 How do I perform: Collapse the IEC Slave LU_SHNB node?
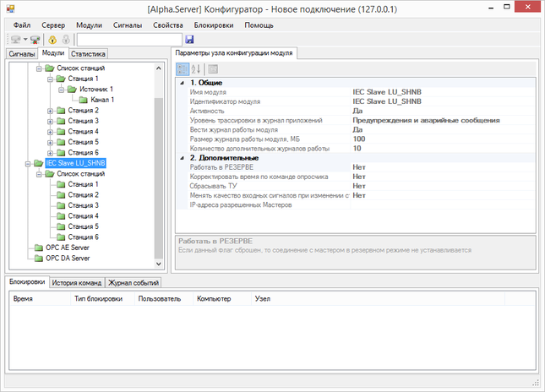tap(28, 164)
